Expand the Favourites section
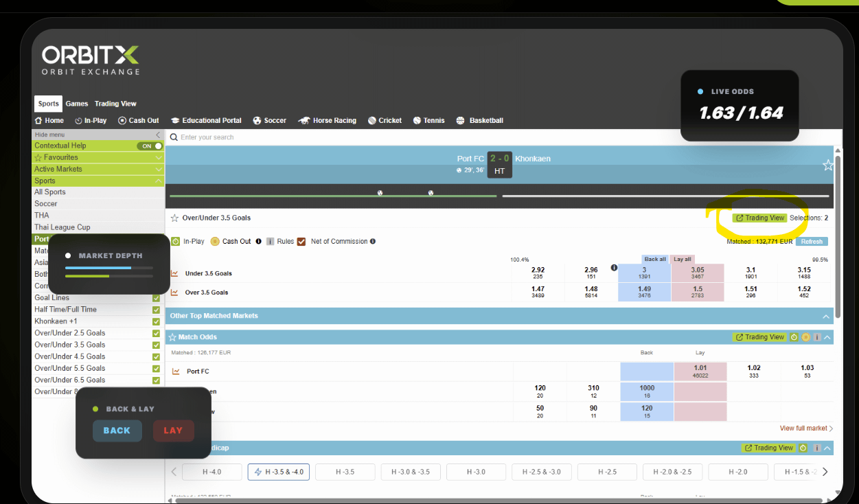Viewport: 859px width, 504px height. tap(159, 157)
